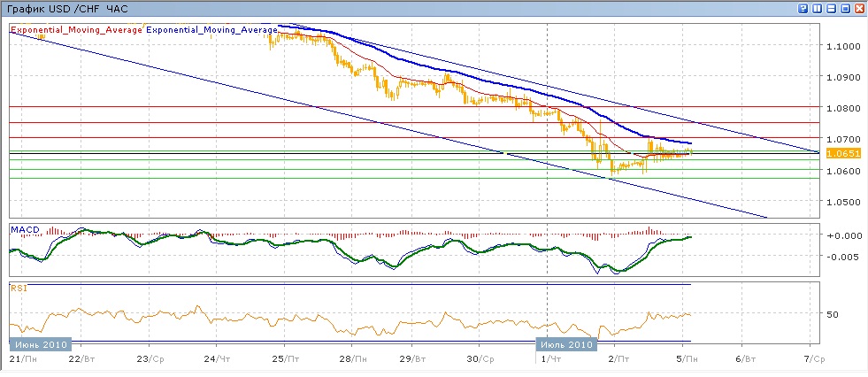Click the 25/Пт date on time axis
This screenshot has width=868, height=377.
click(x=284, y=359)
